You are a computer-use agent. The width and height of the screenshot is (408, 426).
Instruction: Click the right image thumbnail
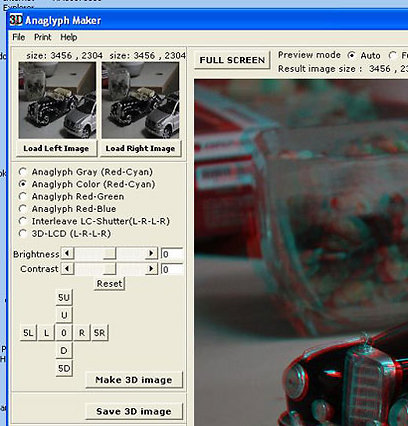pos(140,100)
